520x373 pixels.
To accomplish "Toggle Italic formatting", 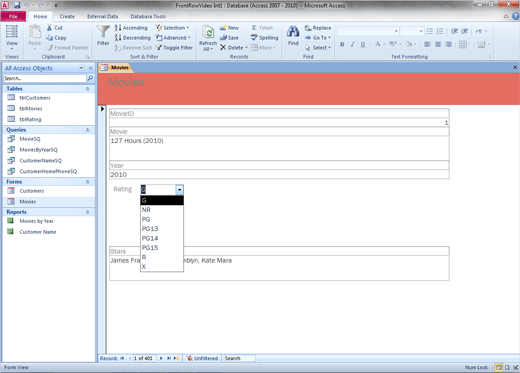I will point(352,44).
